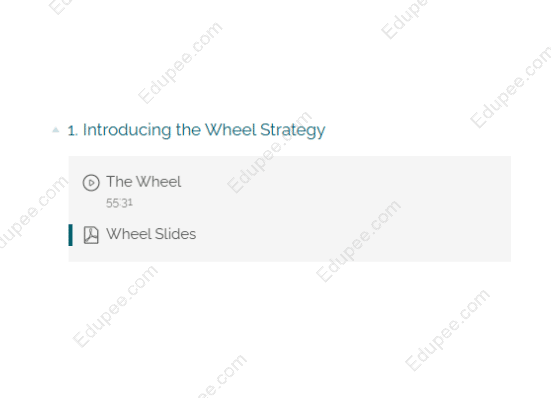The image size is (551, 398).
Task: Select the word Slides in the PDF lesson
Action: 175,234
